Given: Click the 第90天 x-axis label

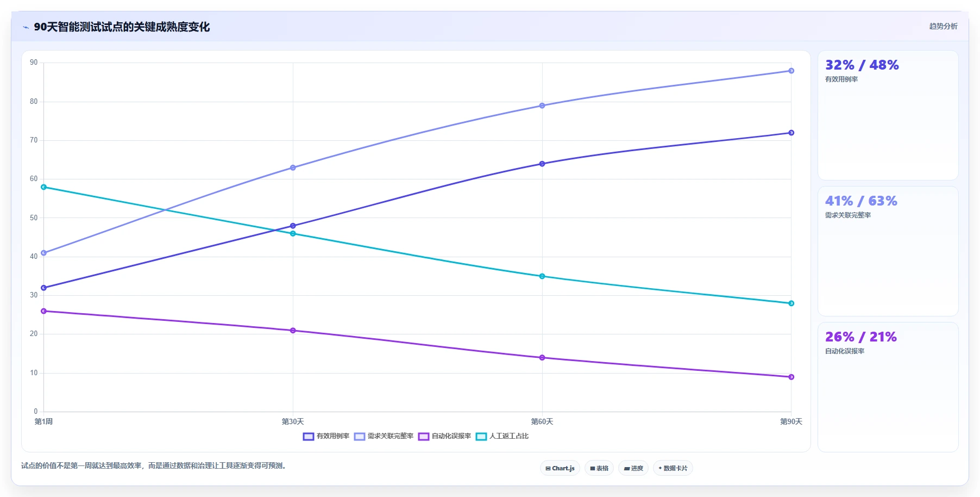Looking at the screenshot, I should click(x=791, y=422).
